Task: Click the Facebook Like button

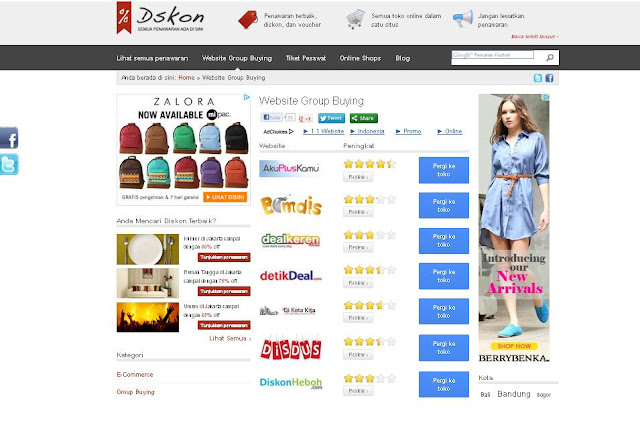Action: coord(272,118)
